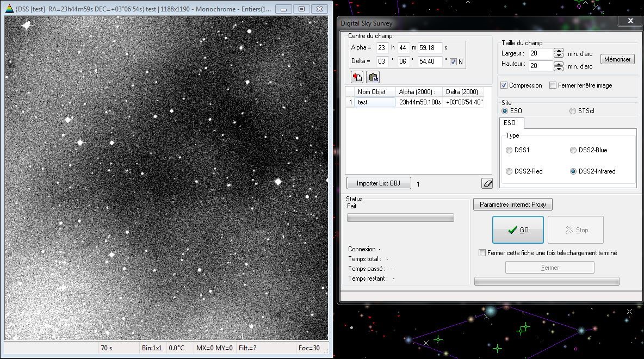Increase Largeur with the up arrow
Image resolution: width=644 pixels, height=359 pixels.
pyautogui.click(x=558, y=51)
